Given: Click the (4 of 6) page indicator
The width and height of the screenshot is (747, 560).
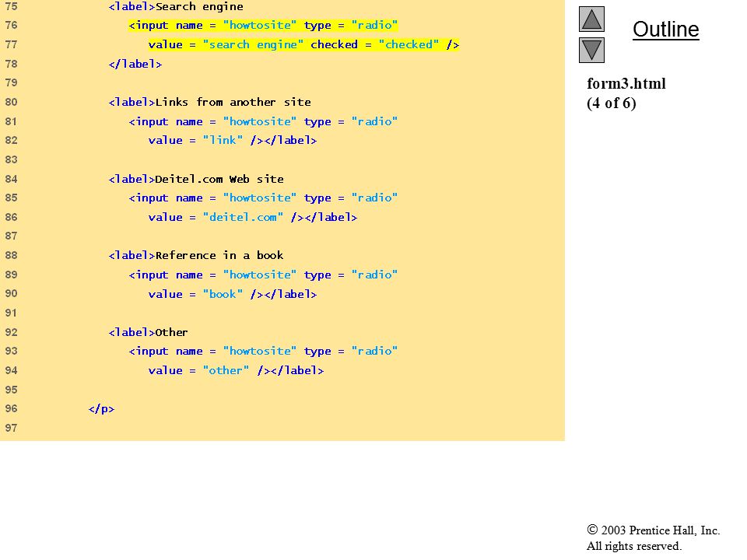Looking at the screenshot, I should 612,103.
